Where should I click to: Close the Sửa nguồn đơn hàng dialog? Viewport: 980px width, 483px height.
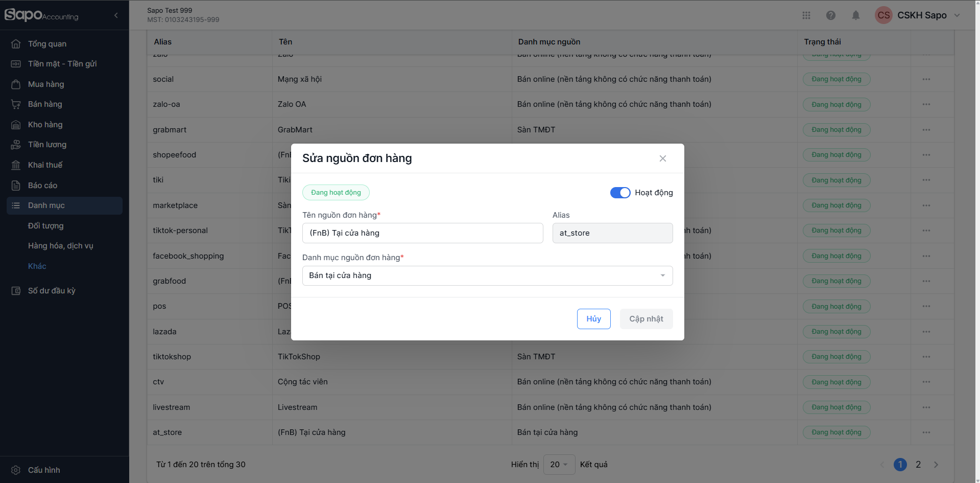pos(662,158)
